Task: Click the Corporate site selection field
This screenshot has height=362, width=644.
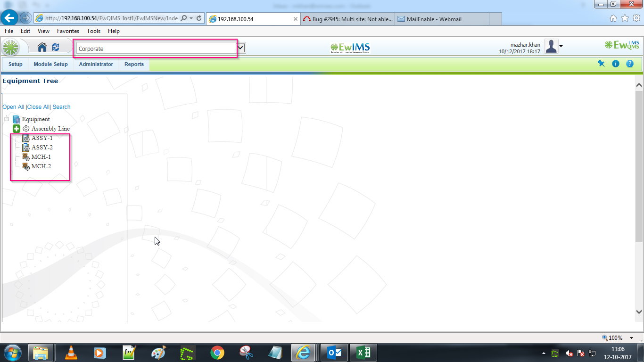Action: tap(156, 48)
